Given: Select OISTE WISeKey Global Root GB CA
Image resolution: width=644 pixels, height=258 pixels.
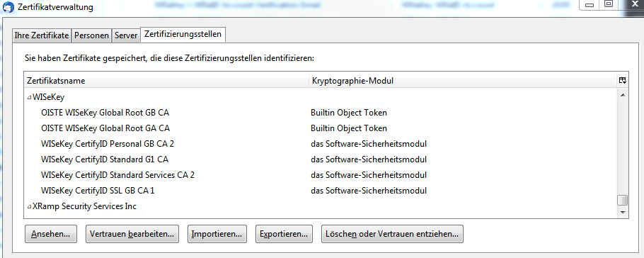Looking at the screenshot, I should click(321, 112).
